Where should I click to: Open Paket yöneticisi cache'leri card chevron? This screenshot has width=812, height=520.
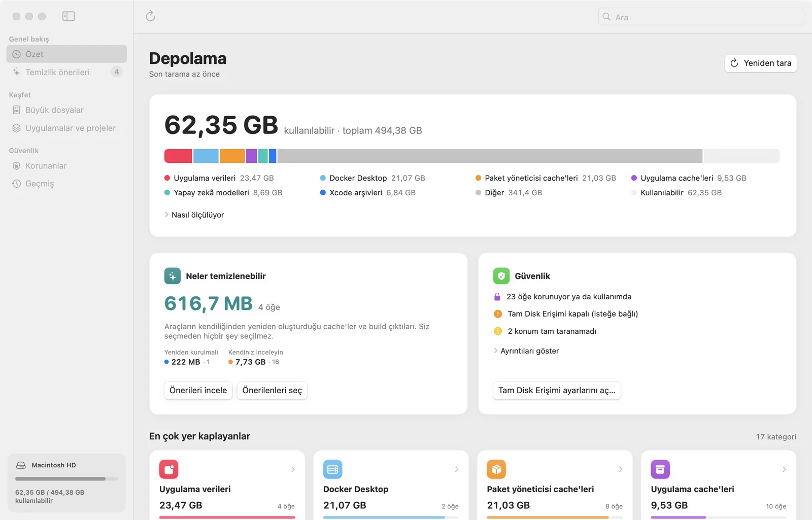tap(621, 469)
